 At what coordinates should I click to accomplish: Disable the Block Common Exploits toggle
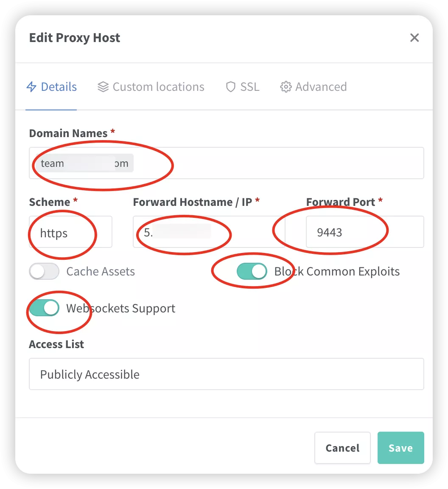click(252, 271)
